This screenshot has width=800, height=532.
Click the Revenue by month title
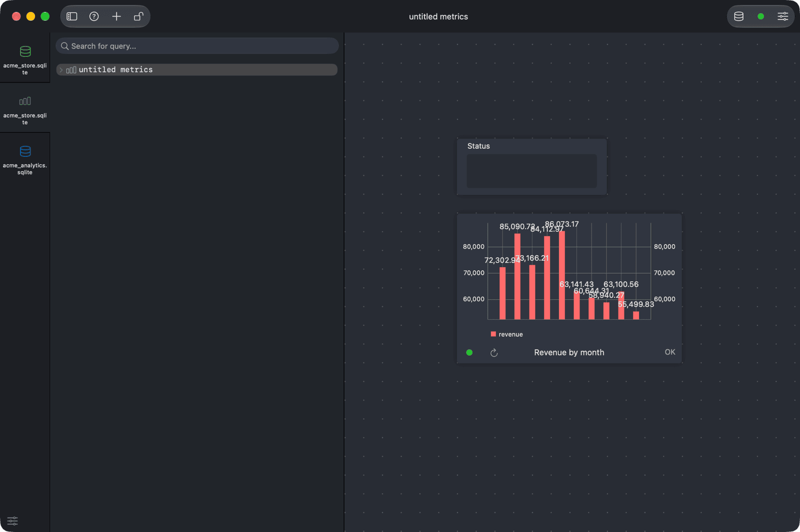(569, 353)
